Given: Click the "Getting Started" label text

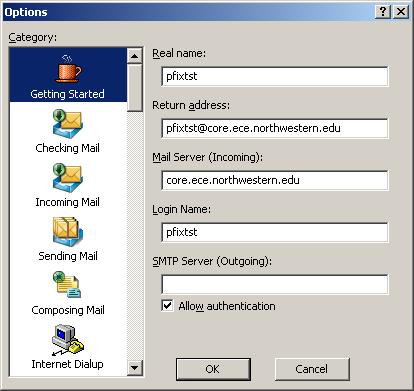Looking at the screenshot, I should coord(67,94).
